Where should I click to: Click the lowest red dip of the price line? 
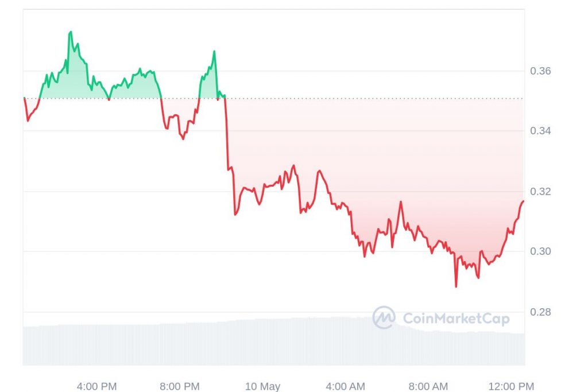coord(456,286)
